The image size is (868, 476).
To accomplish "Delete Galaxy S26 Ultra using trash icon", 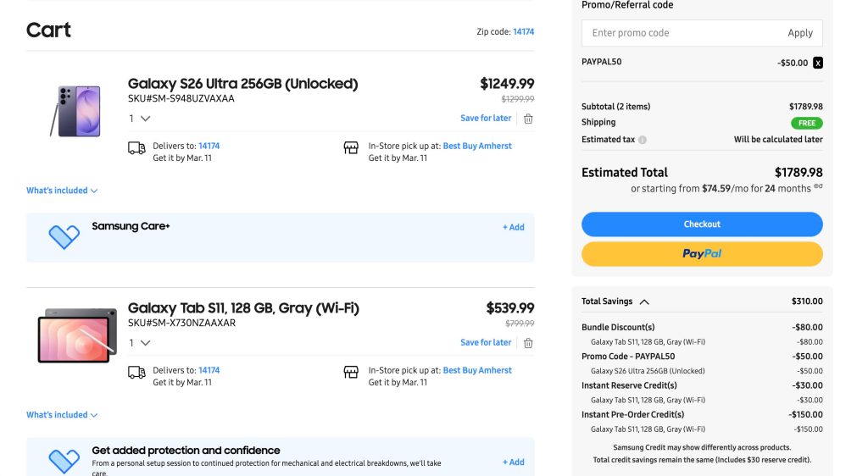I will 528,119.
